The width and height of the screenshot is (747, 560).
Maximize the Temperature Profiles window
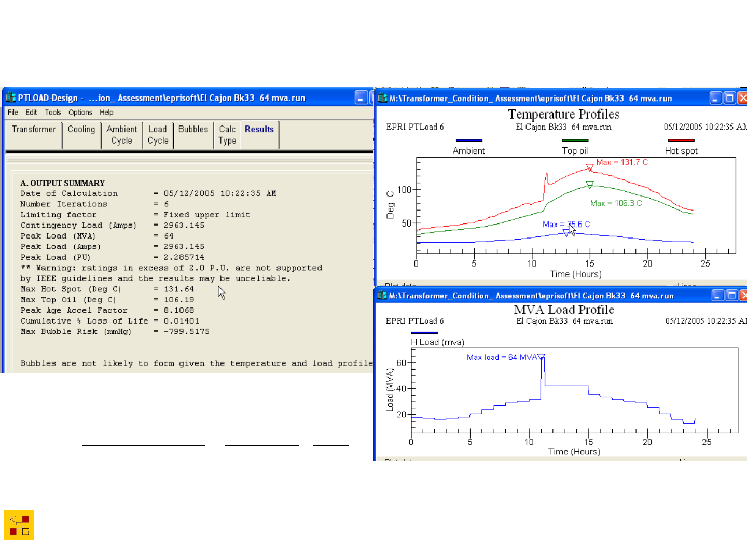(x=729, y=98)
